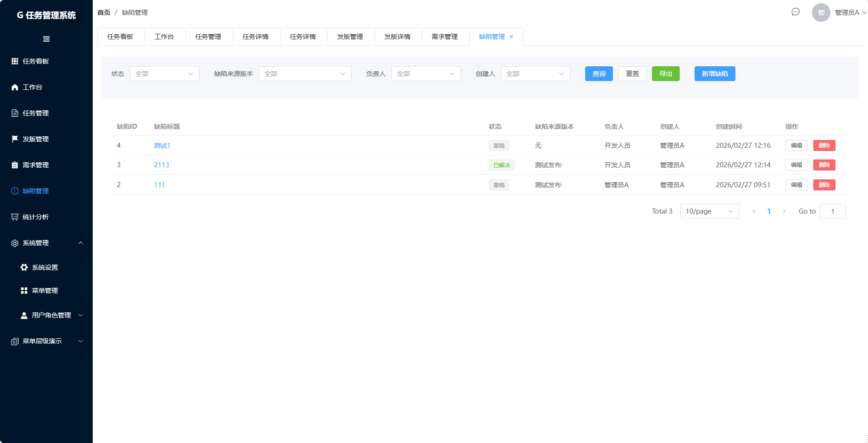Open the 状态 filter dropdown

pyautogui.click(x=165, y=74)
